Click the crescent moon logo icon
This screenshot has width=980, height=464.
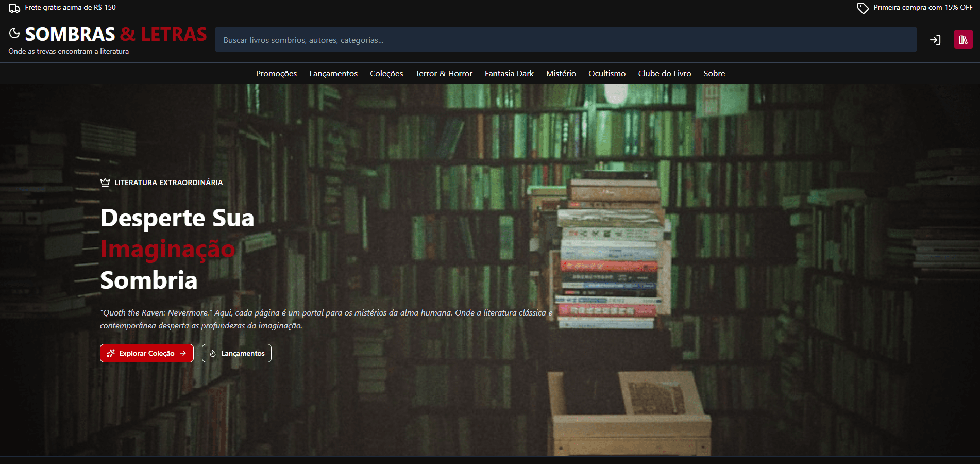point(14,34)
